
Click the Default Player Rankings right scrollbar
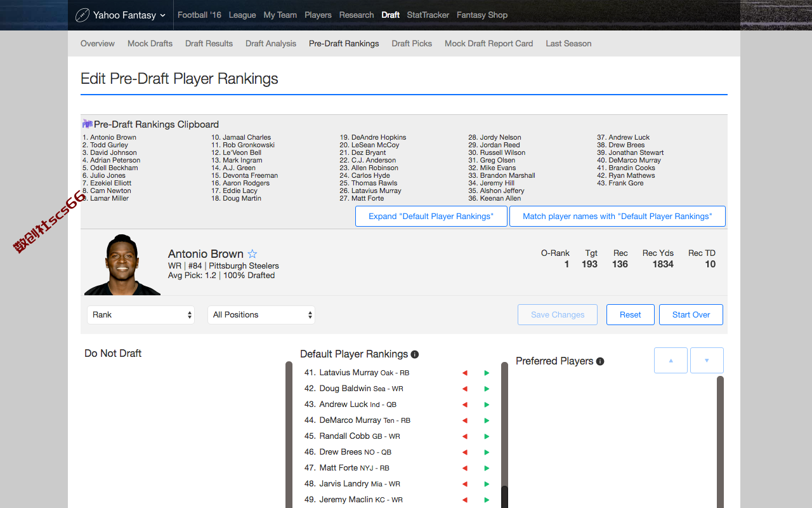coord(504,435)
